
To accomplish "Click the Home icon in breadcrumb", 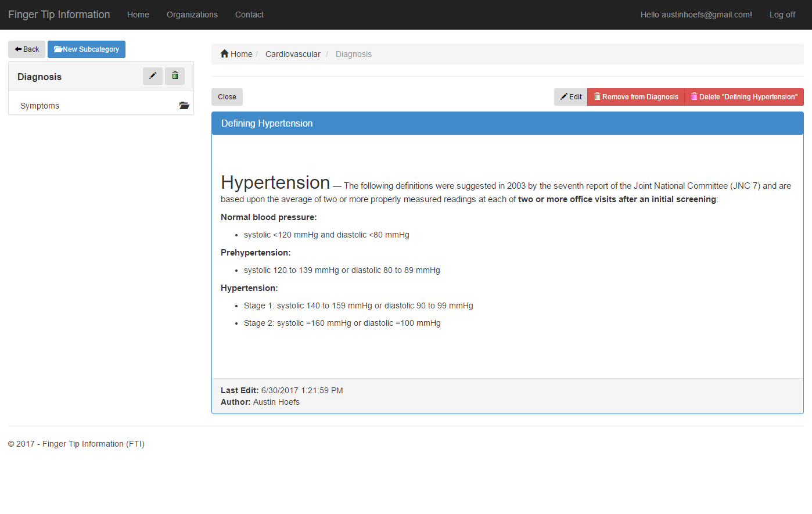I will [225, 54].
